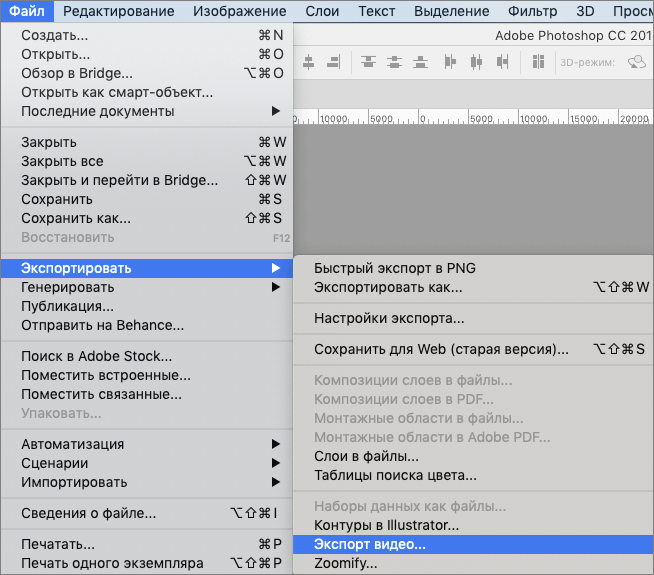The image size is (654, 575).
Task: Choose Открыть... menu item
Action: tap(146, 55)
